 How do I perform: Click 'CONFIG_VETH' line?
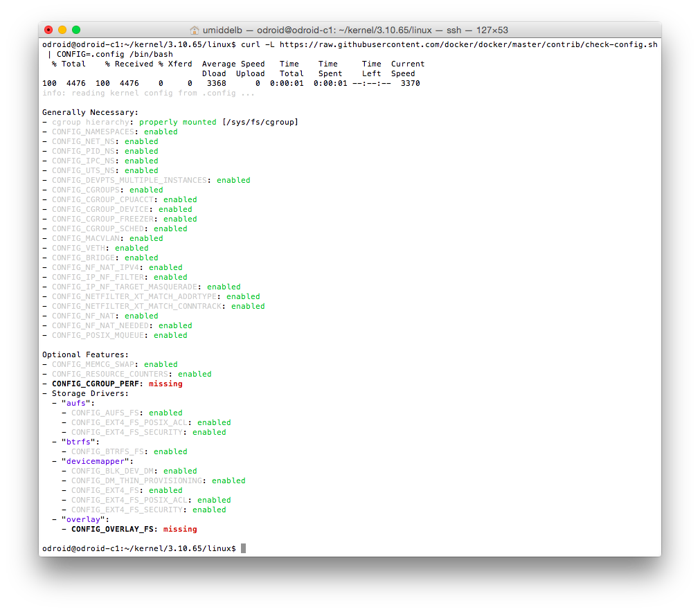coord(96,249)
